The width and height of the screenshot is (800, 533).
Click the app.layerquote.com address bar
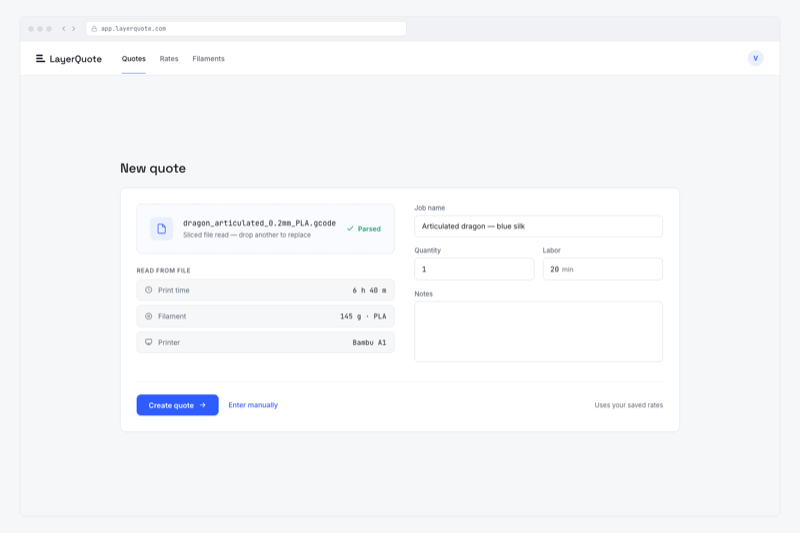coord(246,29)
